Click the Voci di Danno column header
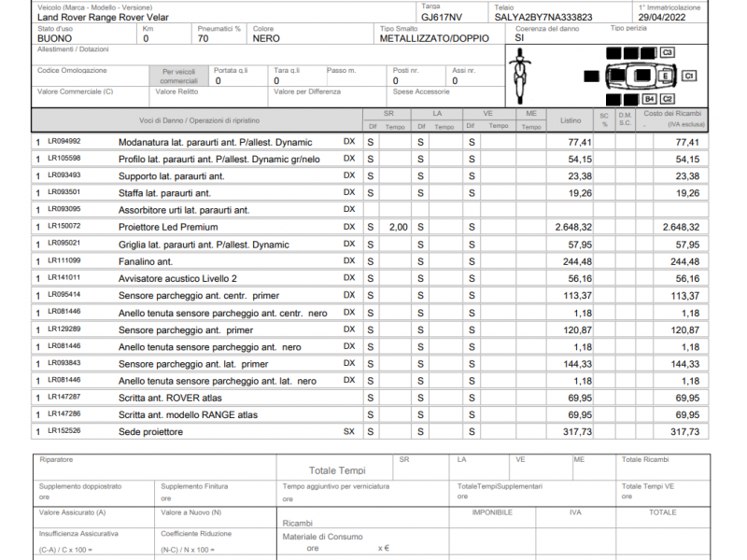The height and width of the screenshot is (560, 747). pyautogui.click(x=199, y=120)
